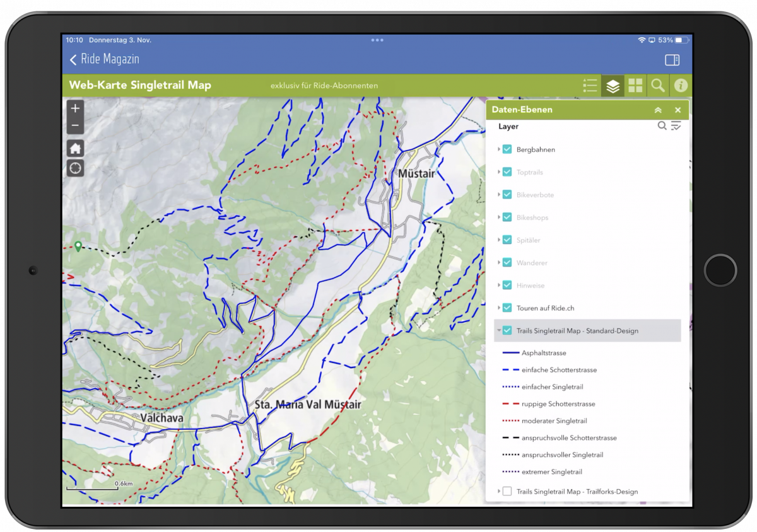Viewport: 757px width, 532px height.
Task: Toggle the Toptrails layer checkbox
Action: (x=507, y=172)
